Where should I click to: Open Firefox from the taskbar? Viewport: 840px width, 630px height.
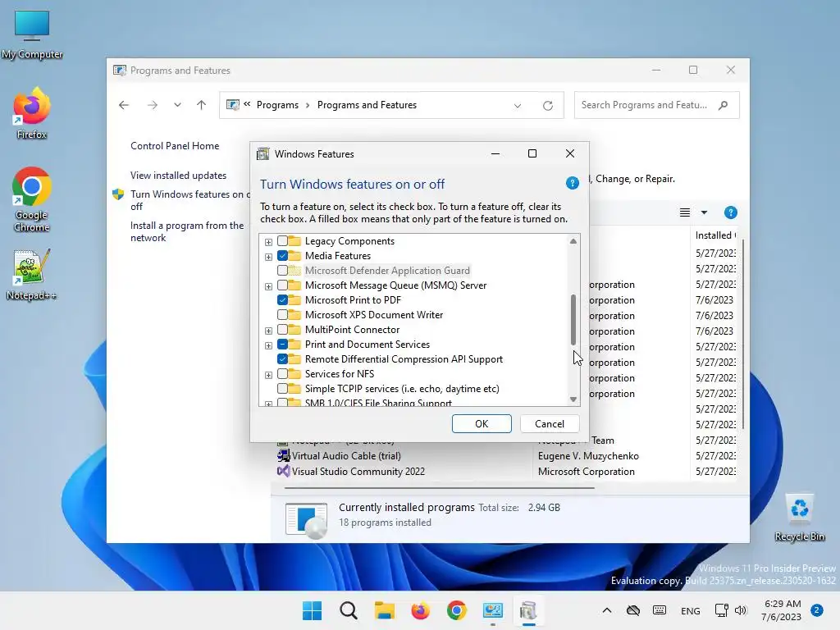click(421, 610)
